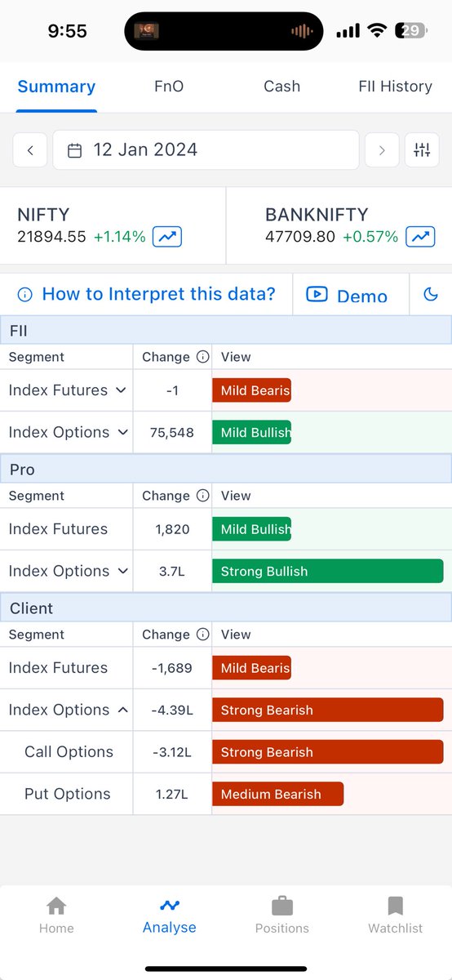Show the Client Change info icon
Screen dimensions: 452x980
point(203,635)
